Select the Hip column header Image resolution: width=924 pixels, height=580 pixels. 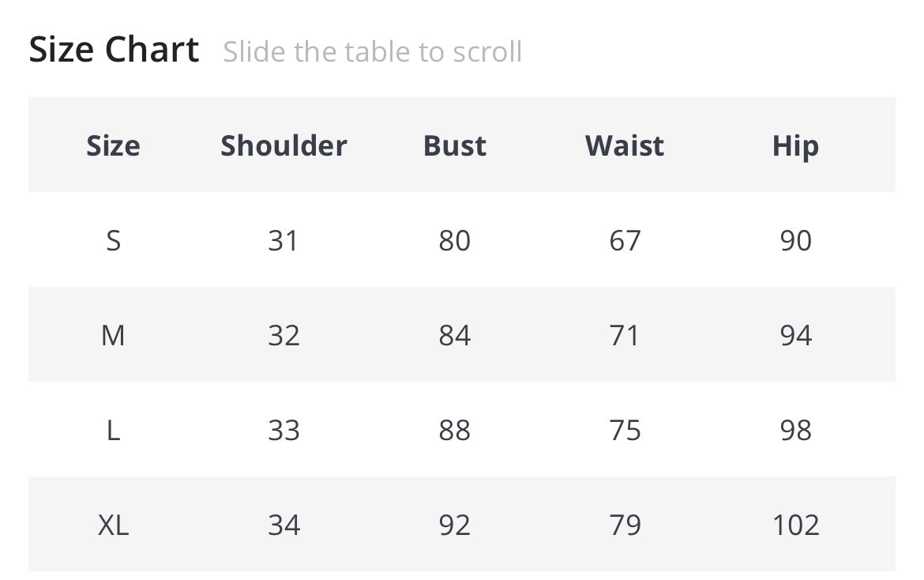pyautogui.click(x=795, y=146)
